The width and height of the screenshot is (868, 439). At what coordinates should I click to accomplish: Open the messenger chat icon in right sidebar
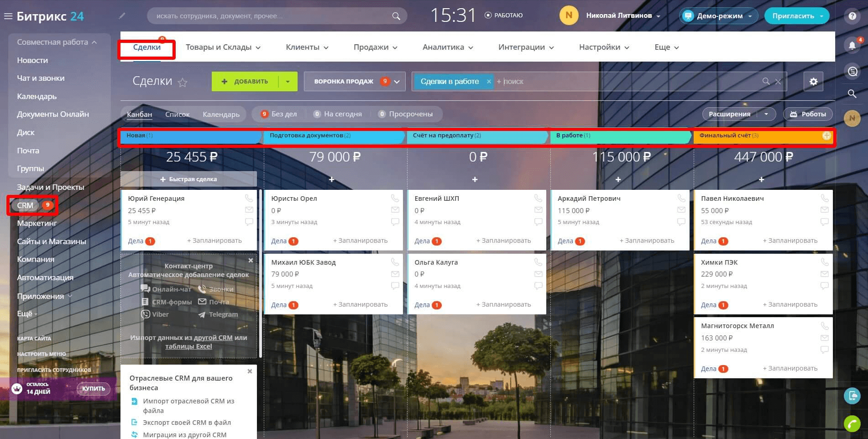[852, 72]
